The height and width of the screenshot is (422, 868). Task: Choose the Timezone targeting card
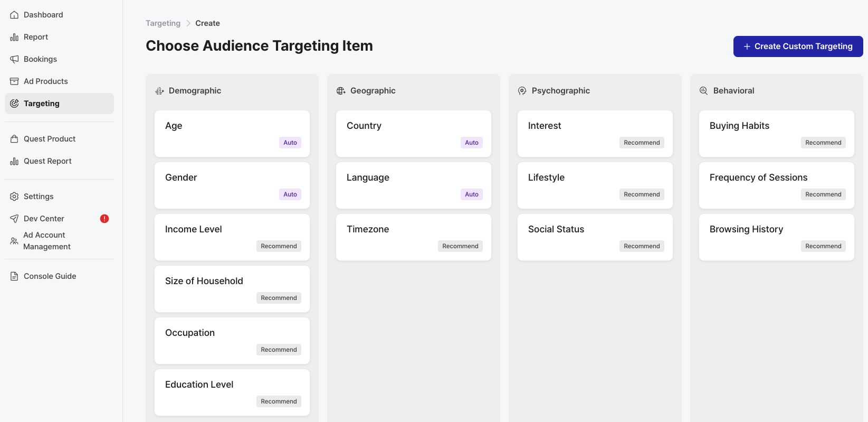pos(413,237)
